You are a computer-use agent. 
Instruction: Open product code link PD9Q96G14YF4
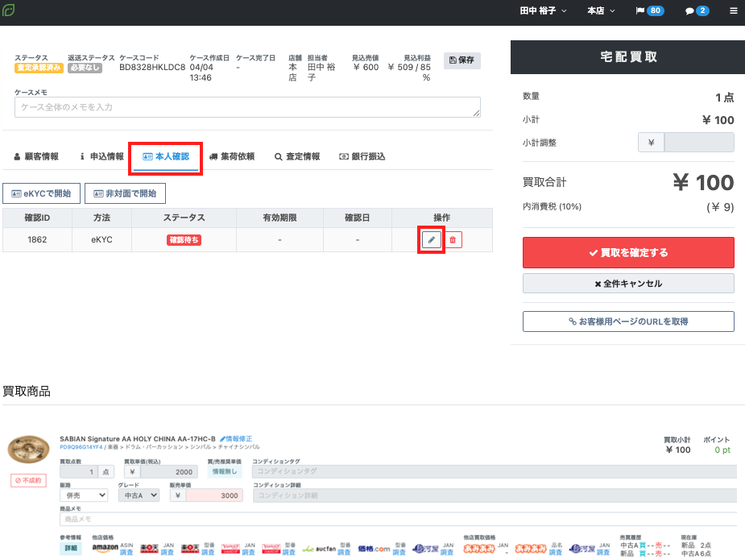(81, 447)
